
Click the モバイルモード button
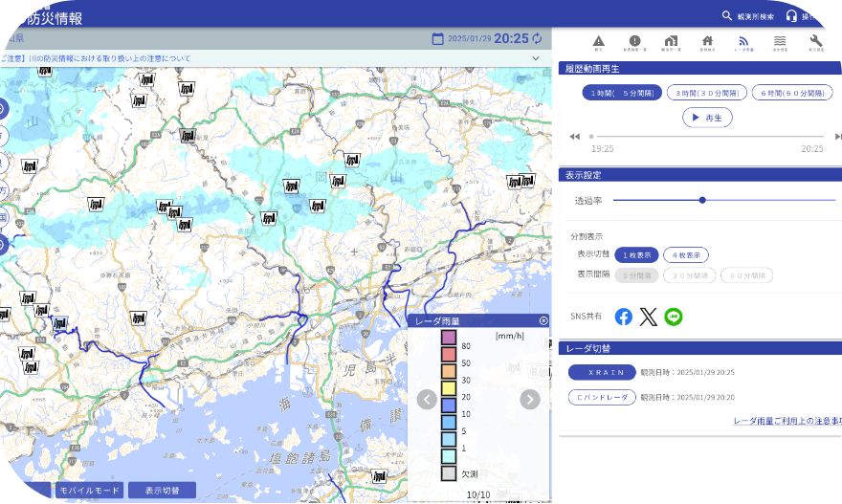[x=89, y=491]
